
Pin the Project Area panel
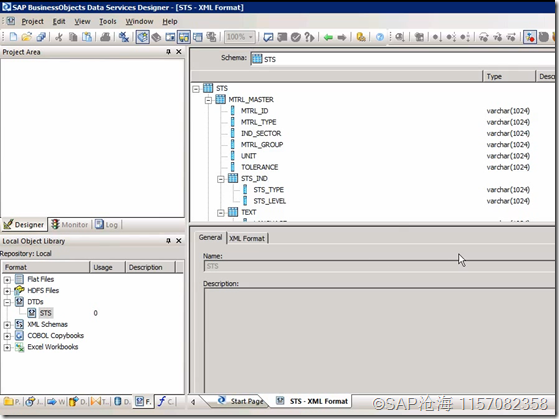pyautogui.click(x=168, y=52)
